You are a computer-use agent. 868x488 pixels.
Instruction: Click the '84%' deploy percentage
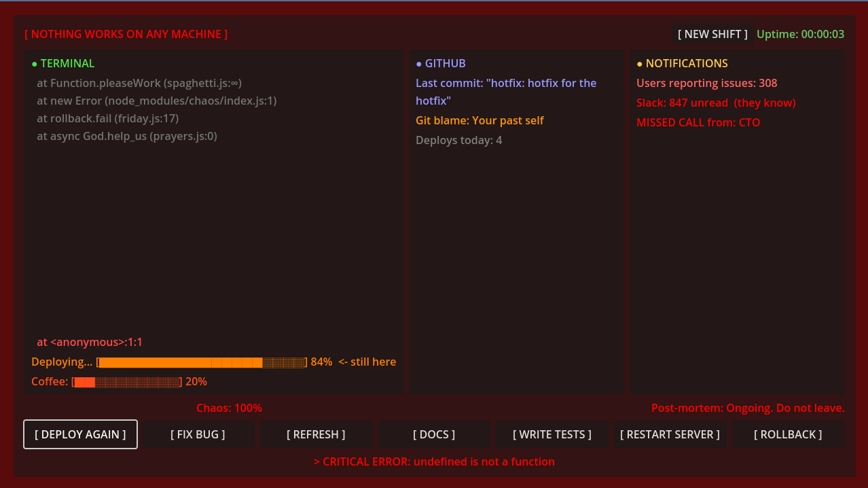coord(321,362)
